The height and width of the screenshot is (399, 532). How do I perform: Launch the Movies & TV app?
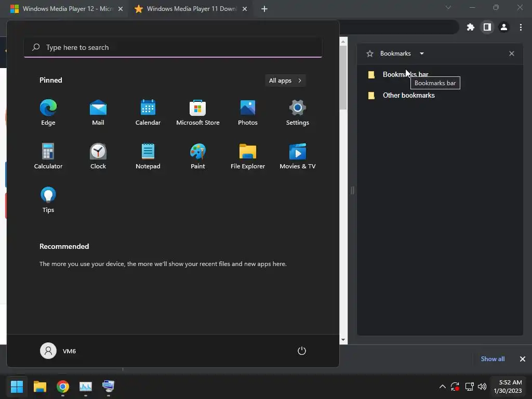[x=298, y=156]
